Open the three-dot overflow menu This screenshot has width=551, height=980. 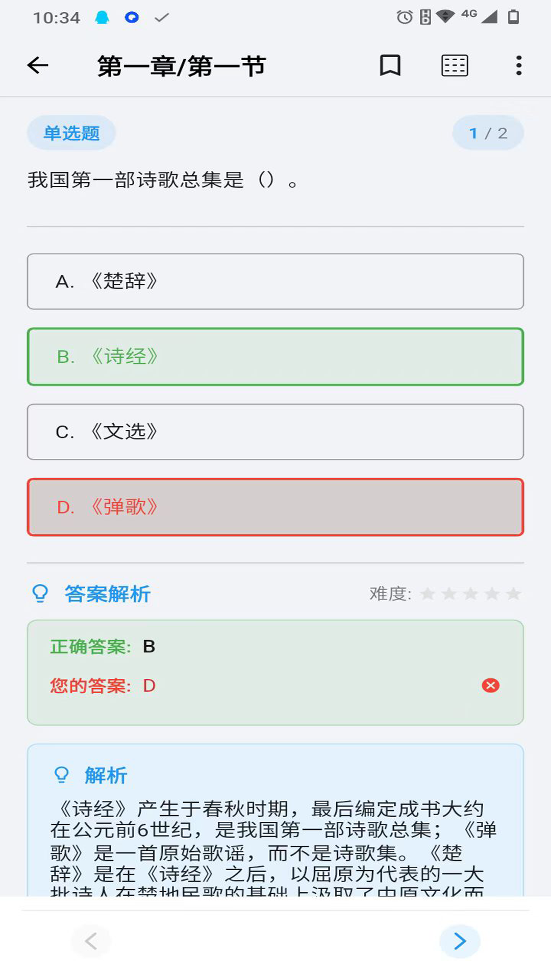(x=519, y=65)
